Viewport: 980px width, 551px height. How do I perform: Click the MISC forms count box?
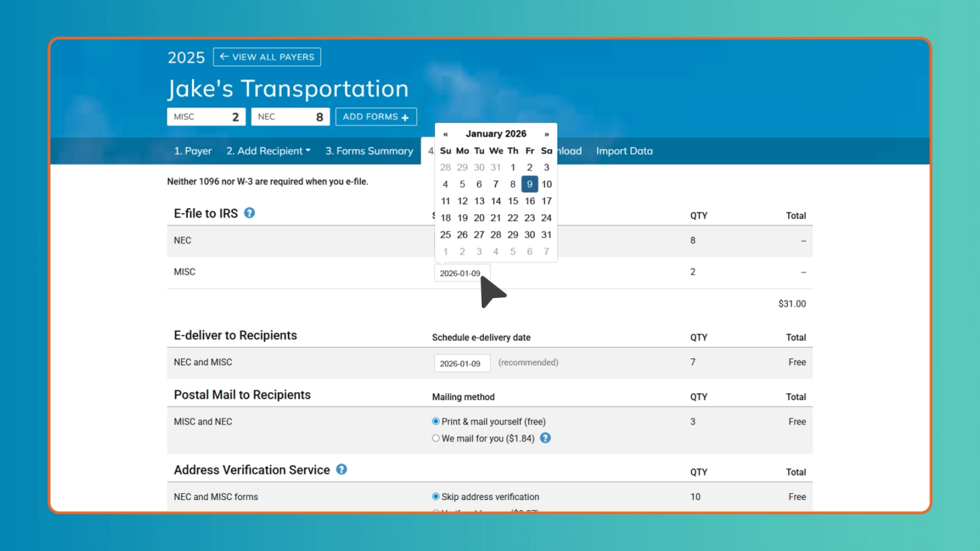pos(206,117)
